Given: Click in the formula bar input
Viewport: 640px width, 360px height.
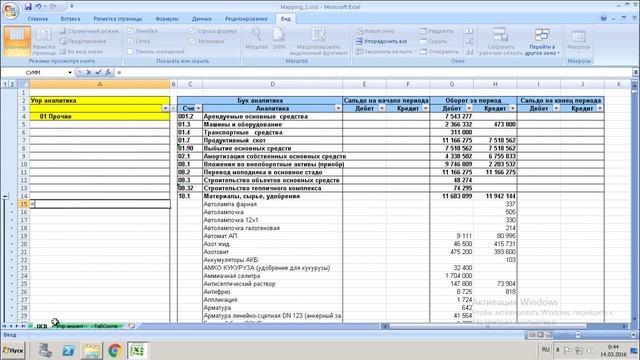Looking at the screenshot, I should point(373,72).
